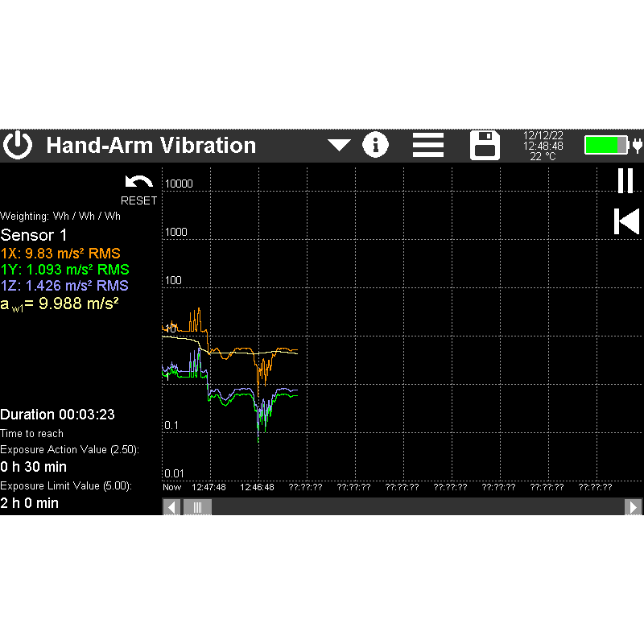Click the Sensor 1 label
This screenshot has height=644, width=644.
point(34,235)
